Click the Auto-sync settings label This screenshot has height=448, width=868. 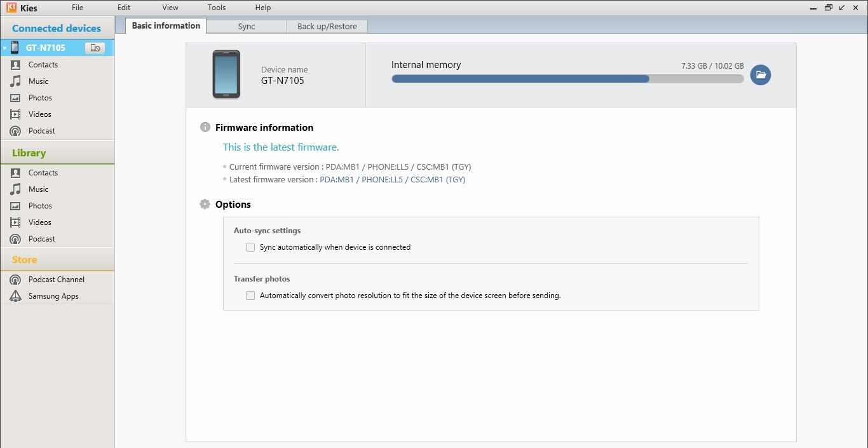pyautogui.click(x=268, y=231)
